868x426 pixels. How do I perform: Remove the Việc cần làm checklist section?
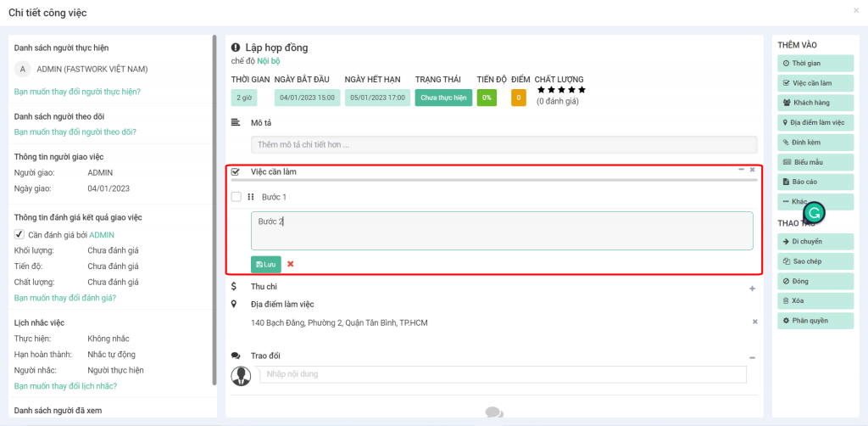click(x=752, y=170)
